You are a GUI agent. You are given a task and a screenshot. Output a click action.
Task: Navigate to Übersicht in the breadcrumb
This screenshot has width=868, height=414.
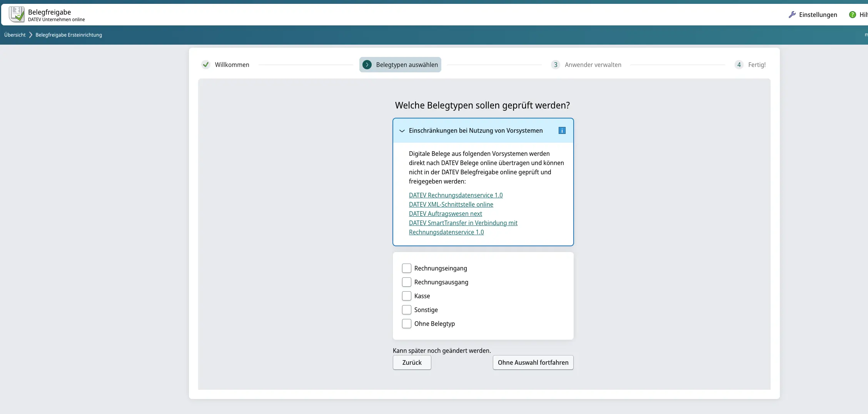pos(14,35)
